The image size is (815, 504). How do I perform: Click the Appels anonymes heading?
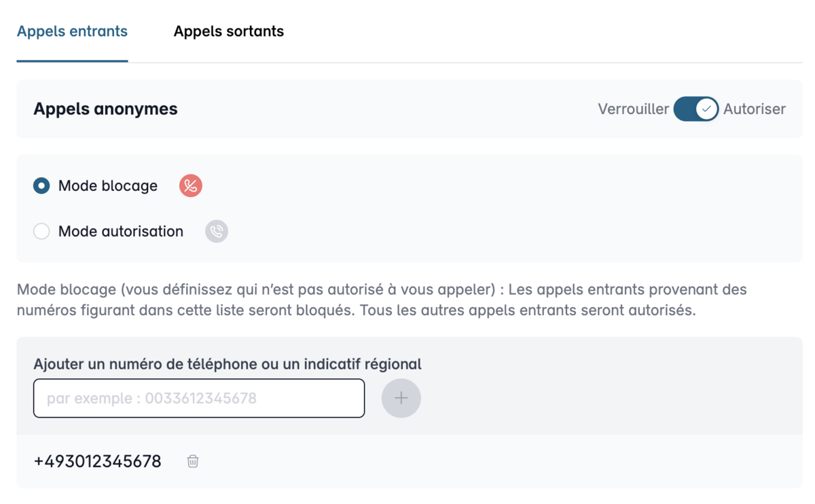pos(105,109)
